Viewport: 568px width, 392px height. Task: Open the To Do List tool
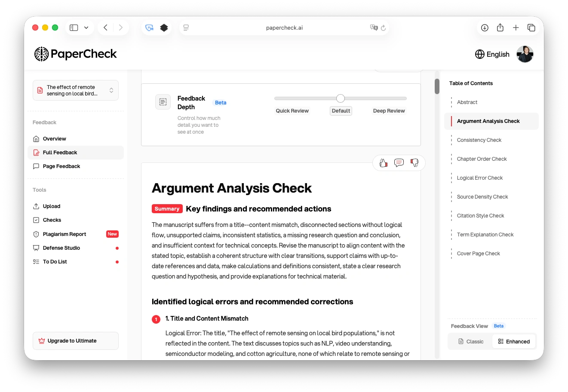click(x=55, y=261)
